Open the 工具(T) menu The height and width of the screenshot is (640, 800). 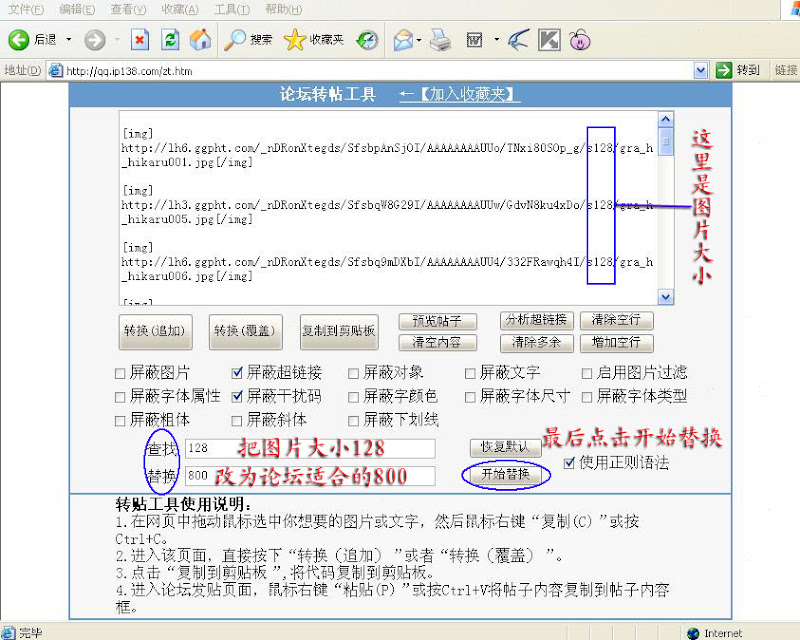click(232, 9)
